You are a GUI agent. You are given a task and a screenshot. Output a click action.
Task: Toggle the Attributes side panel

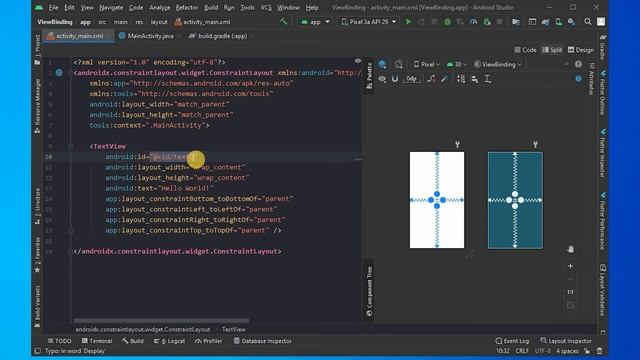tap(591, 79)
